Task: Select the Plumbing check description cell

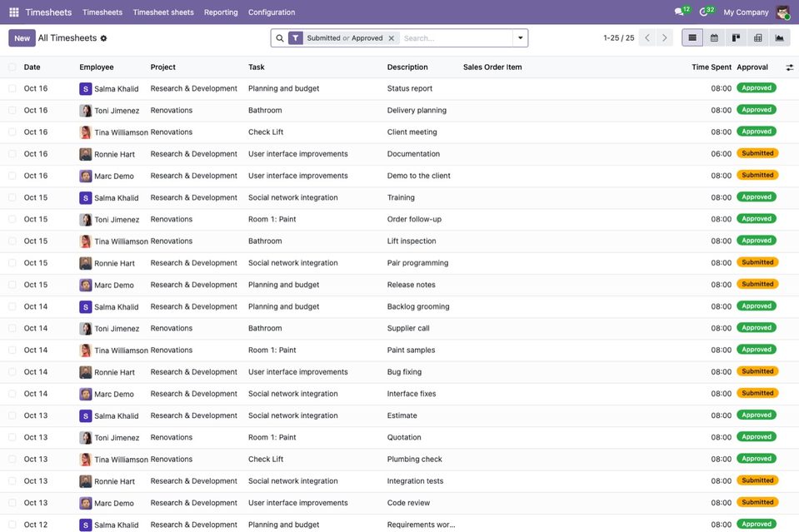Action: click(414, 460)
